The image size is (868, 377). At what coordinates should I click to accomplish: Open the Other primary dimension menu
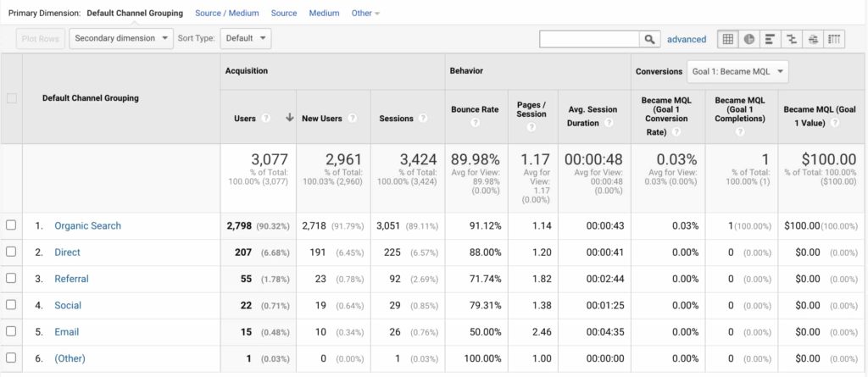(365, 13)
